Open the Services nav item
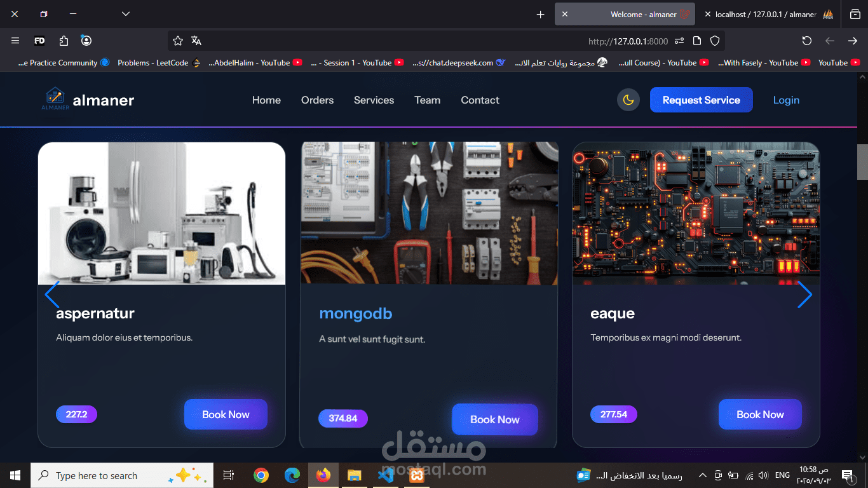 374,100
